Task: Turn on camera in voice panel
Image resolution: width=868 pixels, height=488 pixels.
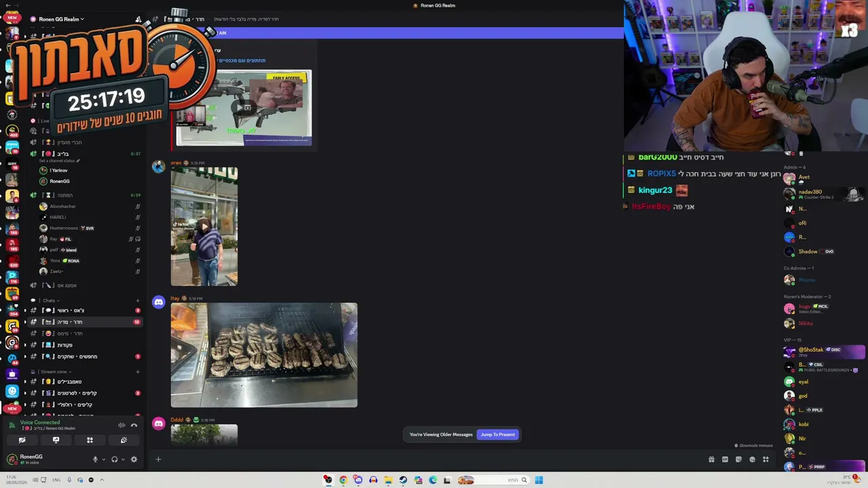Action: click(22, 440)
